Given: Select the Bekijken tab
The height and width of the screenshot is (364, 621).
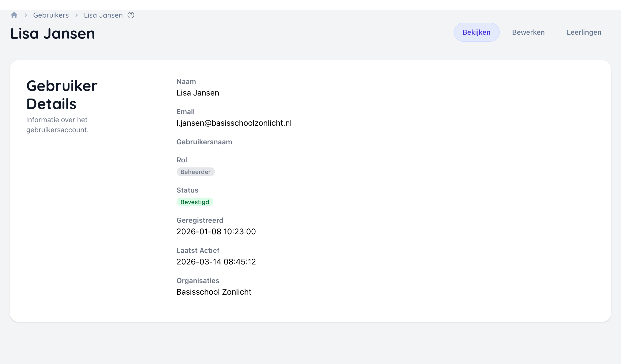Looking at the screenshot, I should coord(476,32).
